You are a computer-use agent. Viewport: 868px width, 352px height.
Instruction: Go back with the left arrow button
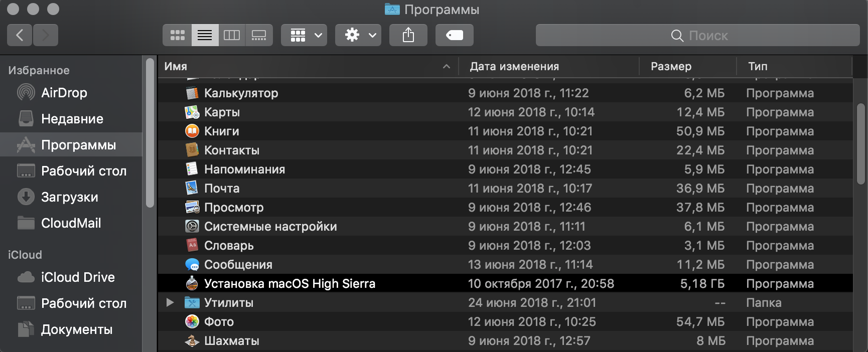point(20,35)
